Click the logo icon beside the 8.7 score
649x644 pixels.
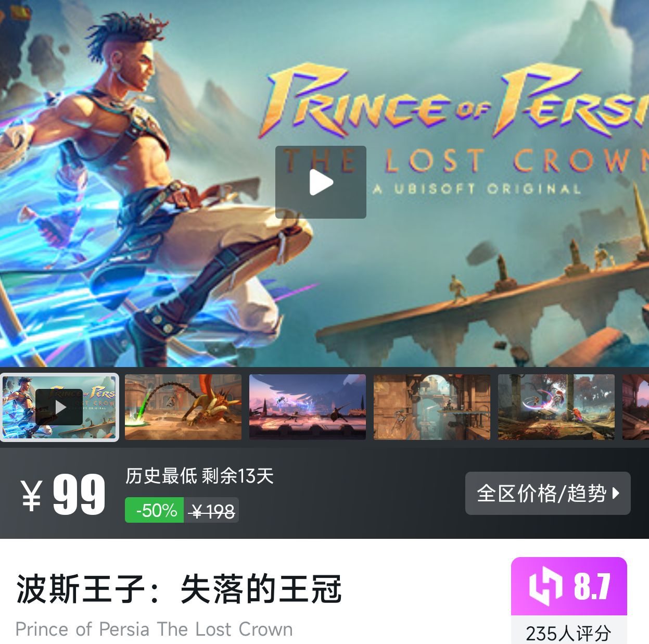545,587
